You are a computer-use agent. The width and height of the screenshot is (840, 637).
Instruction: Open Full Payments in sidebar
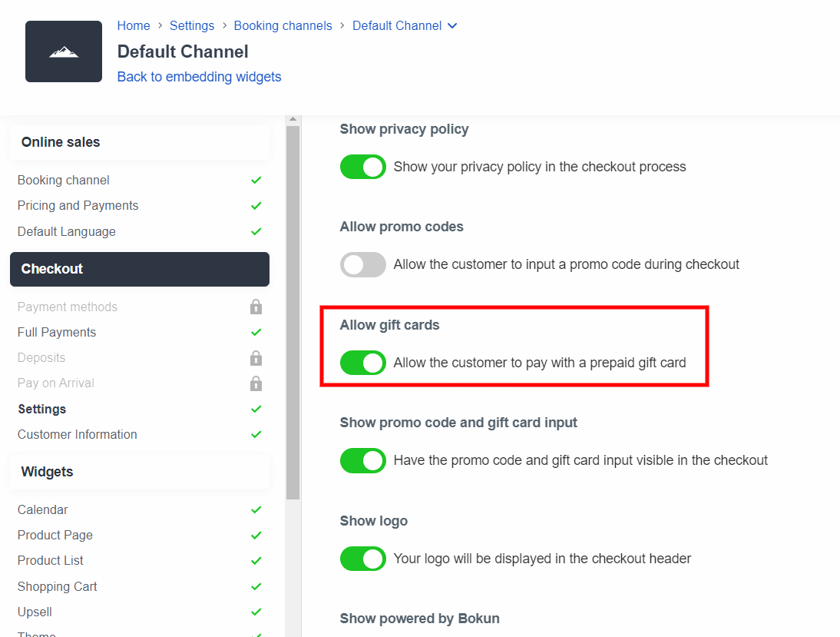pos(57,333)
